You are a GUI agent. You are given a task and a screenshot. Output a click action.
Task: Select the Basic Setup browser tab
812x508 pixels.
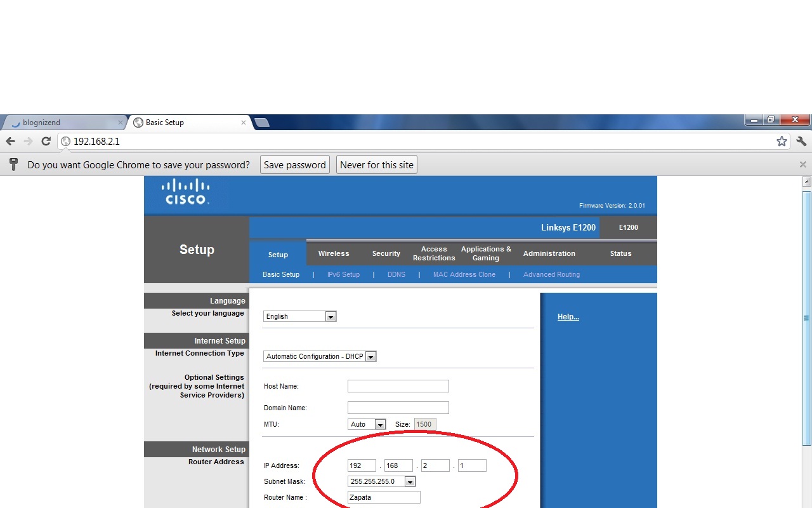coord(189,123)
